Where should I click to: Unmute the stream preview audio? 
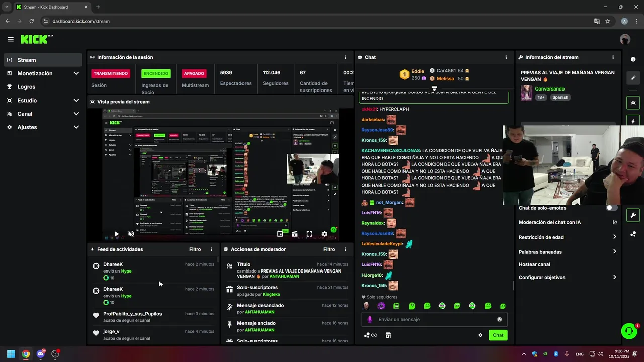131,234
